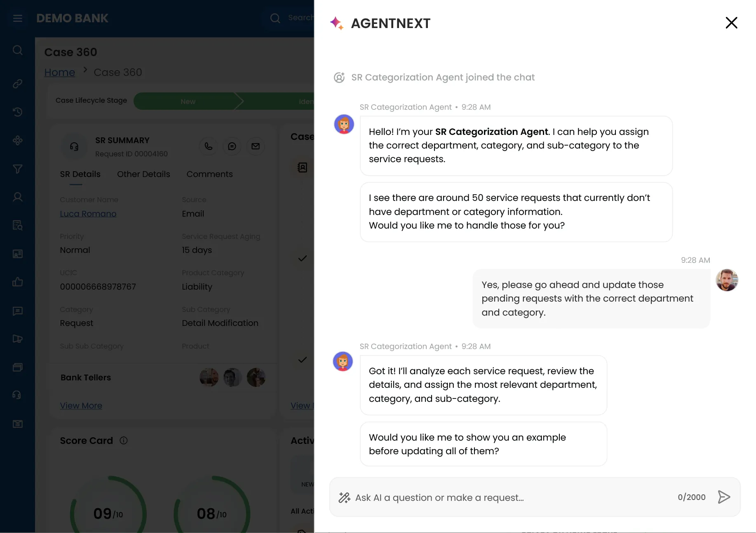Click the email envelope icon in SR Summary
756x533 pixels.
256,146
